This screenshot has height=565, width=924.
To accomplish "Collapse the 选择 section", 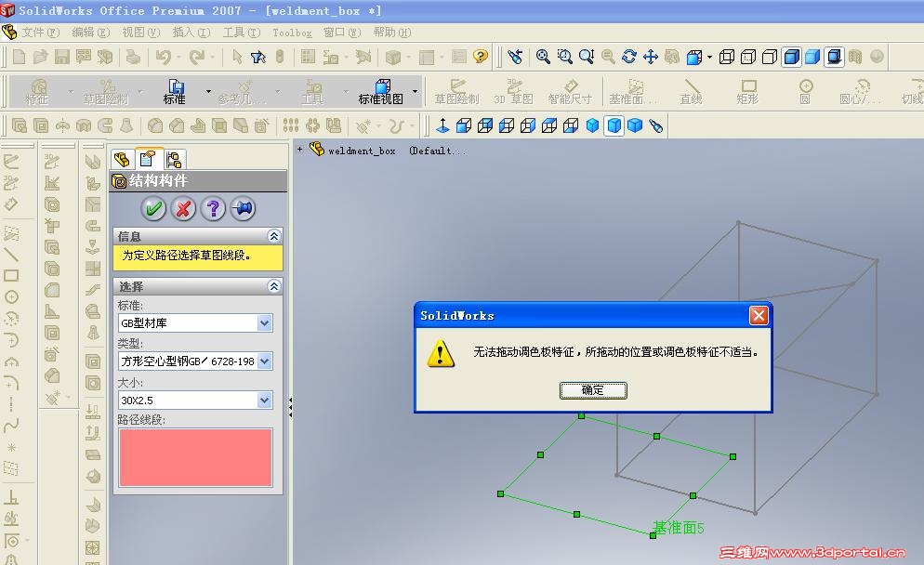I will pos(273,286).
